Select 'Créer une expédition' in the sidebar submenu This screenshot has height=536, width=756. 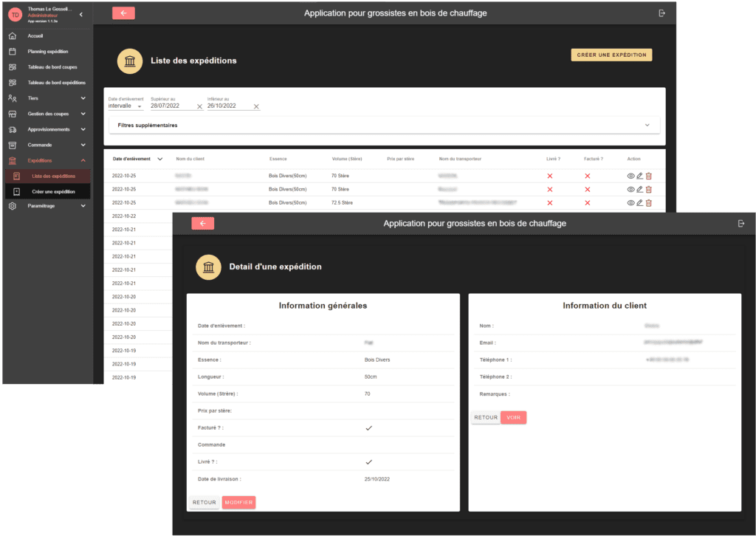[53, 191]
